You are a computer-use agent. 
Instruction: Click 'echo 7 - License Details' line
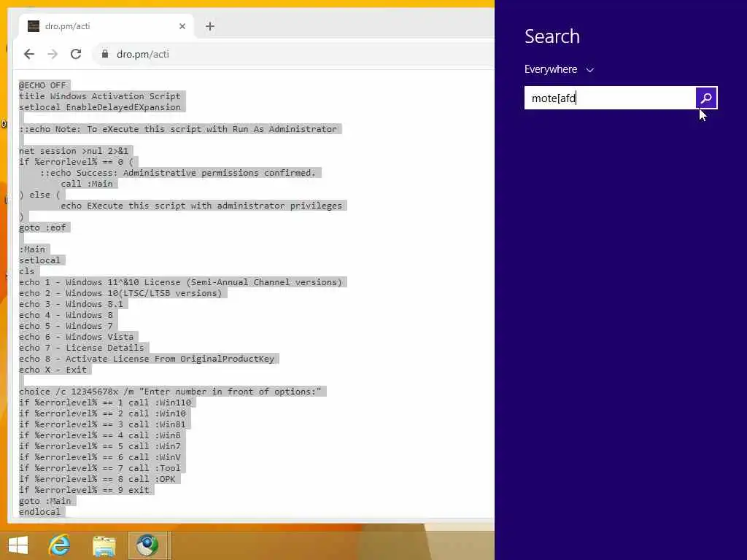(x=82, y=348)
